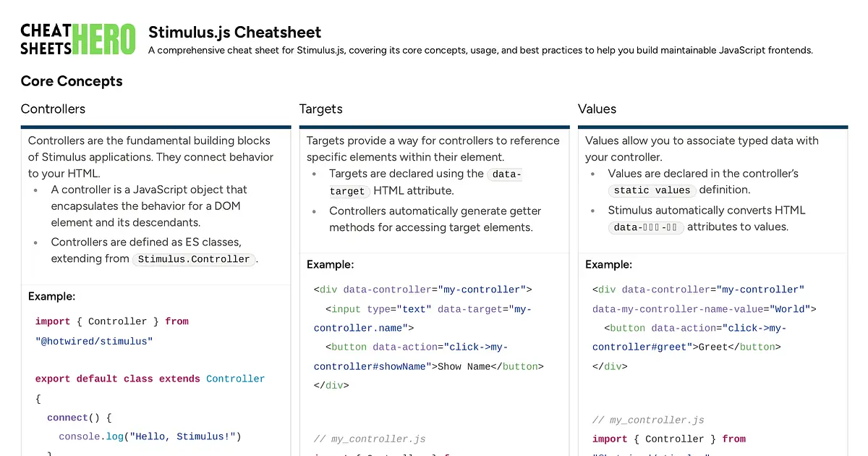
Task: Select the Targets card title
Action: tap(320, 109)
